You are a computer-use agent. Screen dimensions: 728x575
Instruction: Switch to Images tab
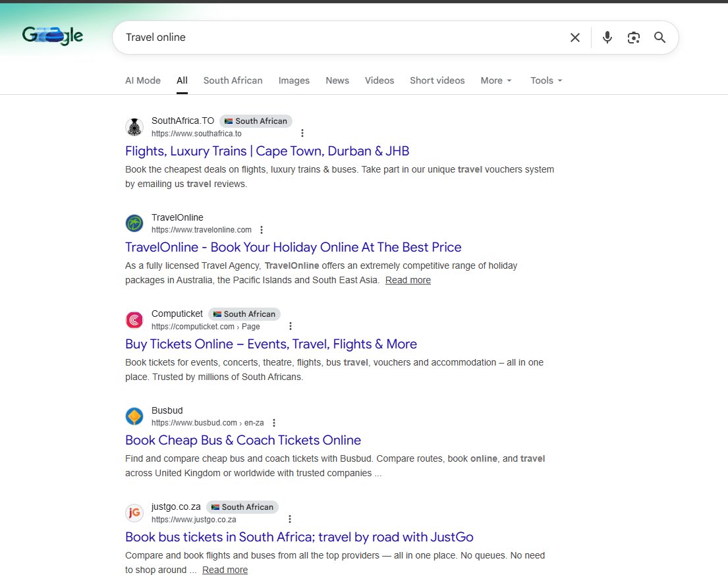point(294,80)
